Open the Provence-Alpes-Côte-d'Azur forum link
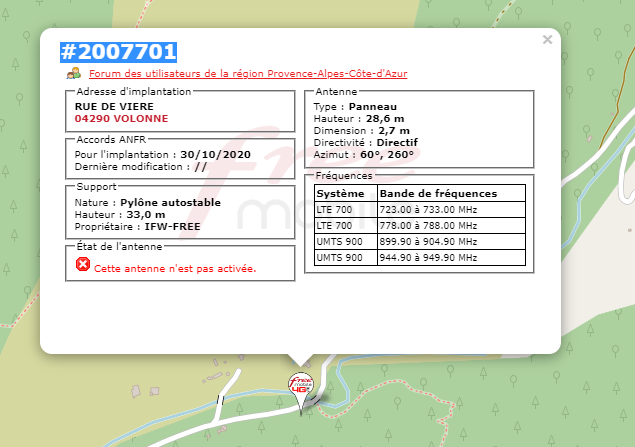Image resolution: width=635 pixels, height=447 pixels. point(247,74)
